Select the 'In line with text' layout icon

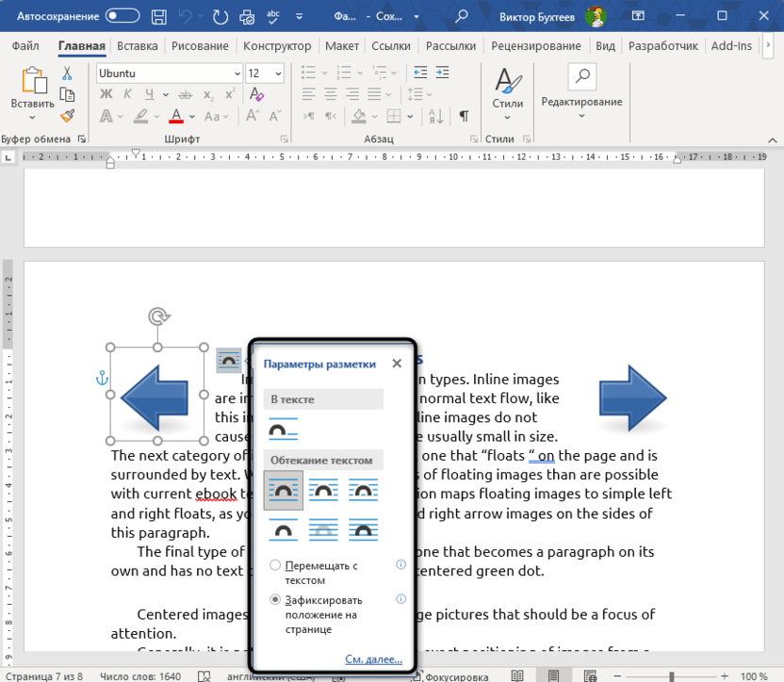click(283, 429)
